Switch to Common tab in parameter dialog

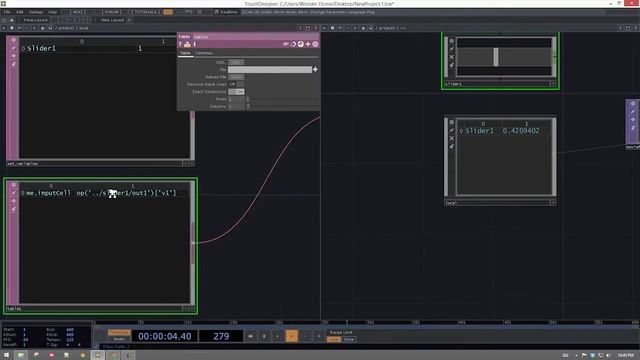[204, 53]
